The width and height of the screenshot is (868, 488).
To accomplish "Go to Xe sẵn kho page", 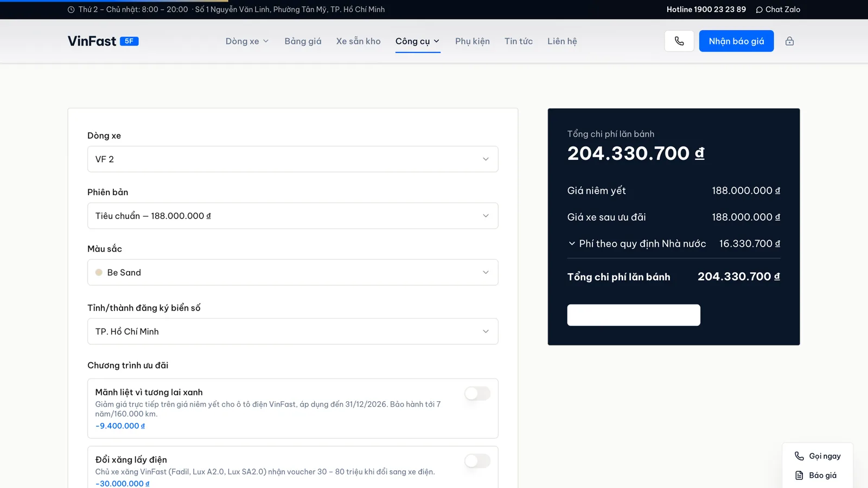I will coord(358,41).
